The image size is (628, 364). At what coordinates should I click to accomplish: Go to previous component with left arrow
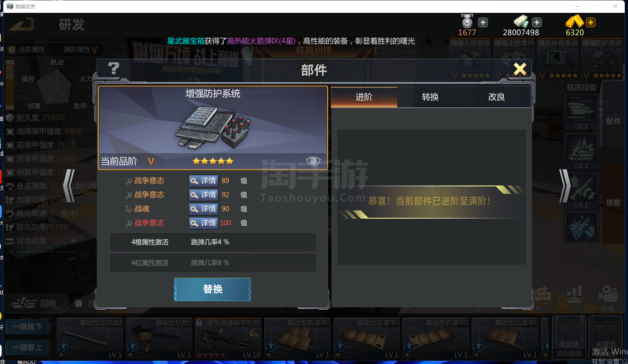point(69,186)
